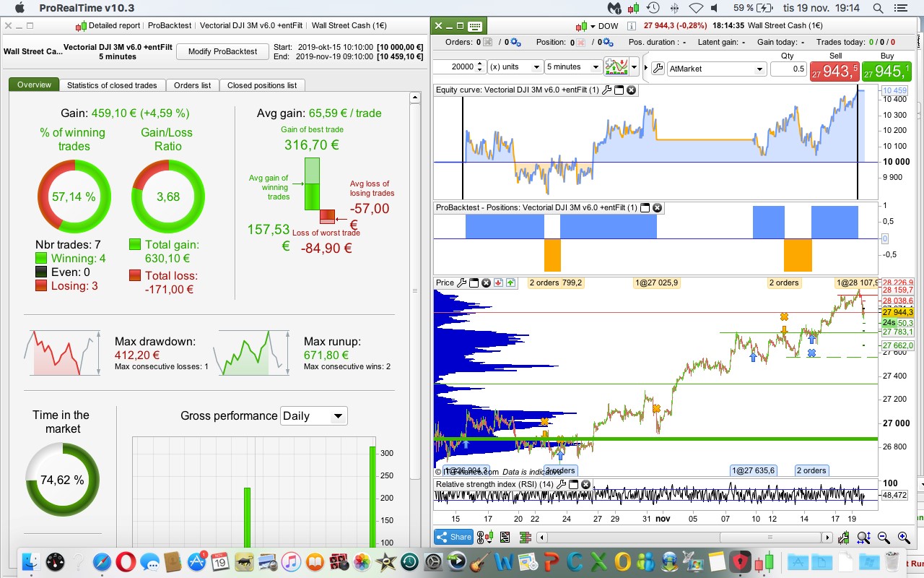924x578 pixels.
Task: Open Finder from the Dock
Action: [32, 561]
